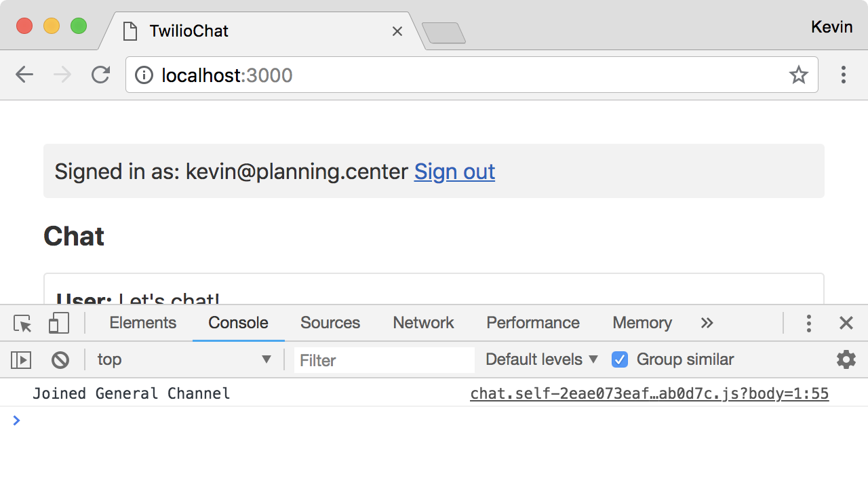Image resolution: width=868 pixels, height=491 pixels.
Task: Toggle the device toolbar icon
Action: (x=59, y=323)
